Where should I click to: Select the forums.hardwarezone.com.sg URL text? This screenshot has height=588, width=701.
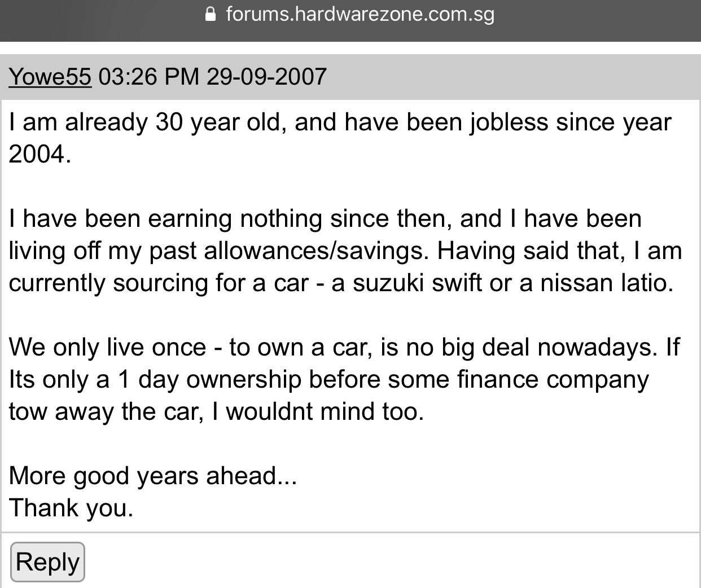tap(360, 14)
